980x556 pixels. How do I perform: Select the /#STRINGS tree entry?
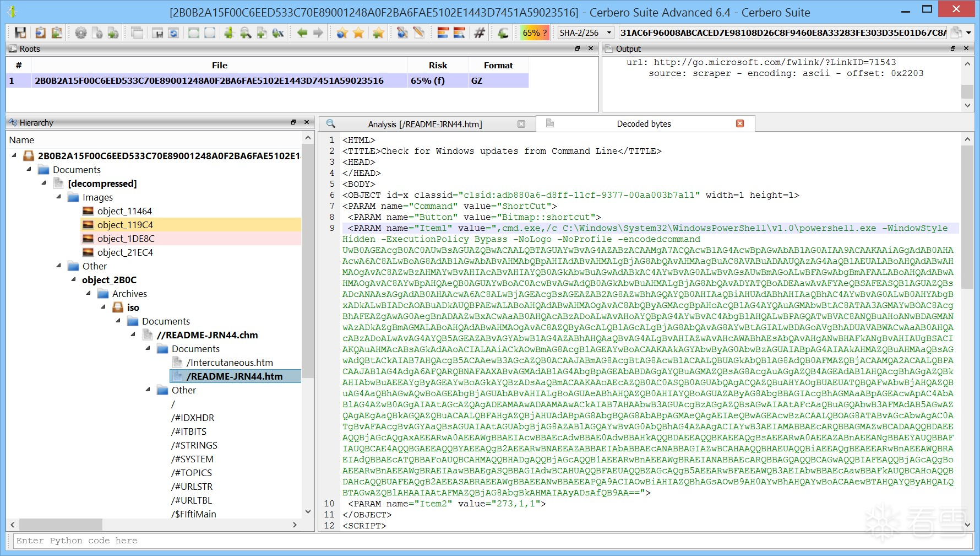[194, 445]
